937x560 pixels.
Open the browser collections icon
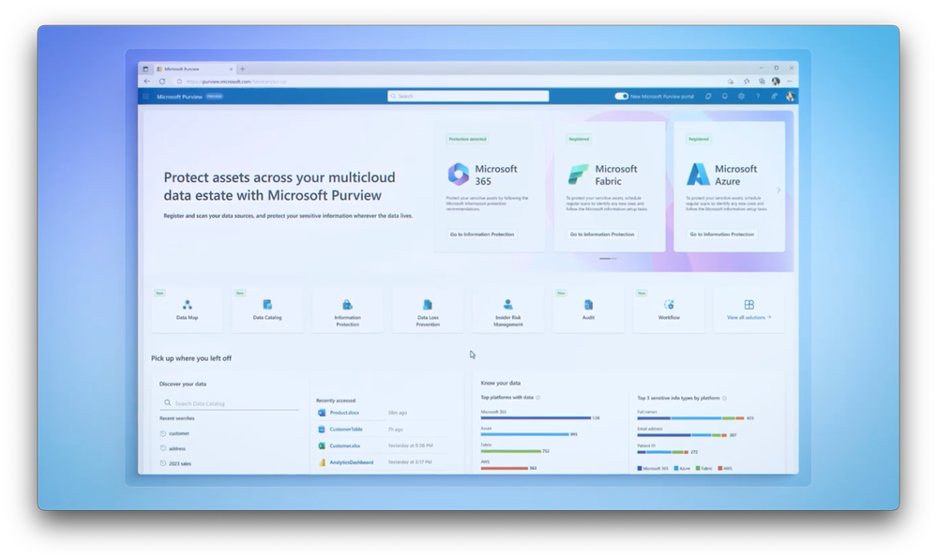tap(762, 82)
